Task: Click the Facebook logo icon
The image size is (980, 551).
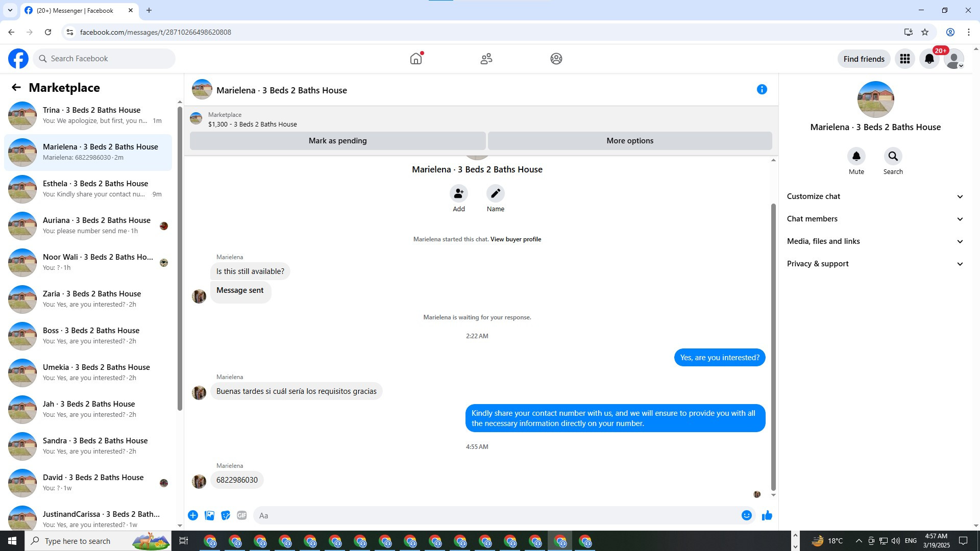Action: pos(18,59)
